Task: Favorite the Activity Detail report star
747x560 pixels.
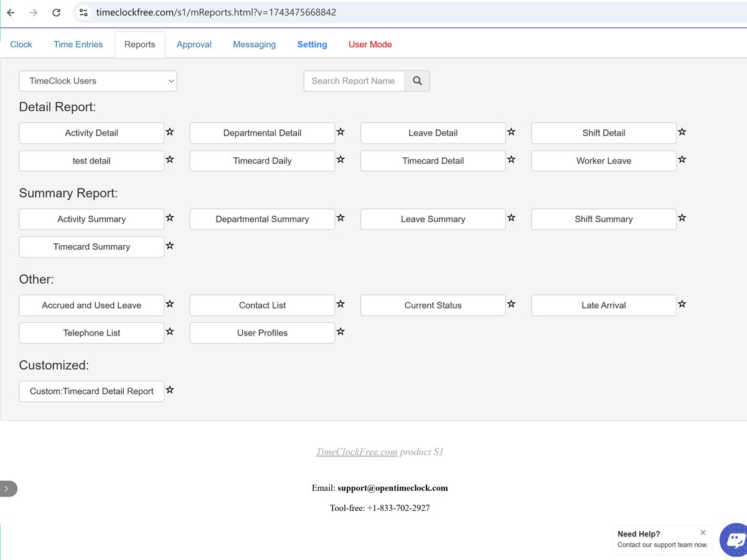Action: click(x=170, y=132)
